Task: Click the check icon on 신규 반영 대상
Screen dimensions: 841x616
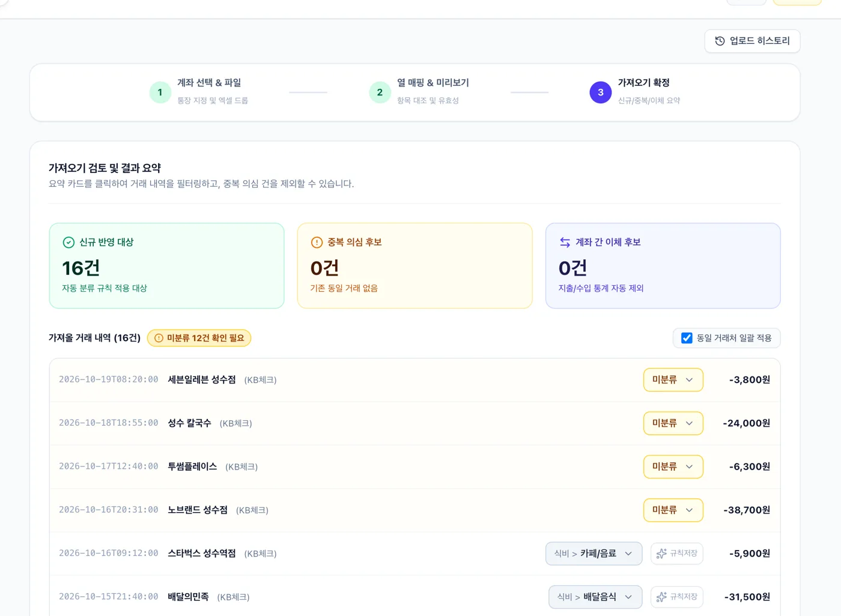Action: click(68, 242)
